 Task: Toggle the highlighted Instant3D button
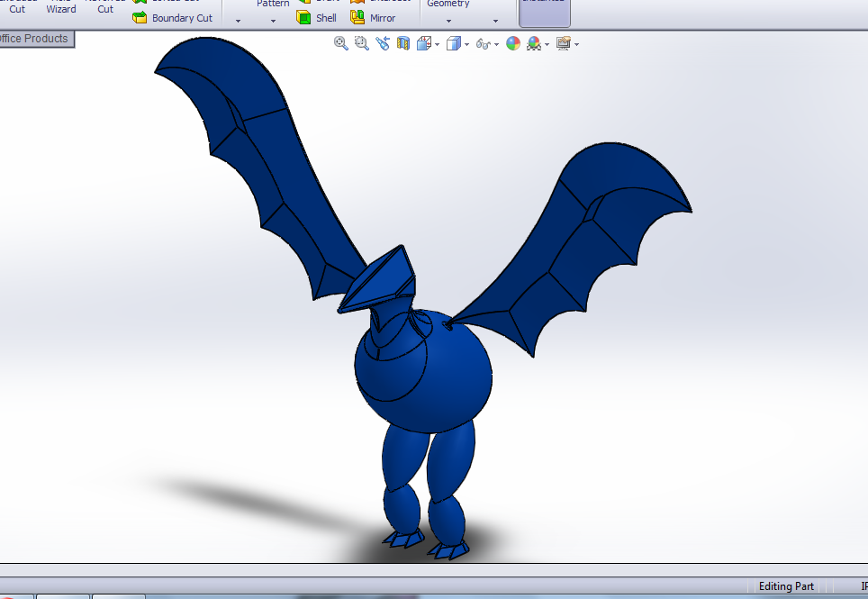point(544,13)
